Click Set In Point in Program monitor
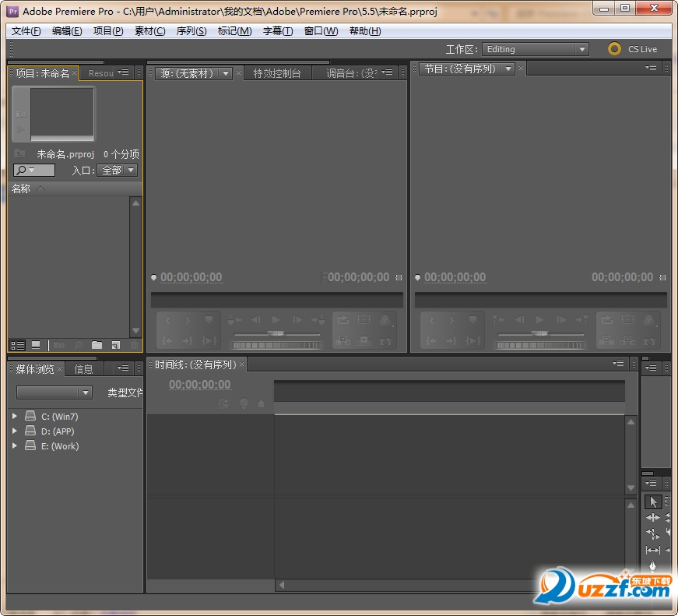Viewport: 678px width, 616px height. (431, 320)
